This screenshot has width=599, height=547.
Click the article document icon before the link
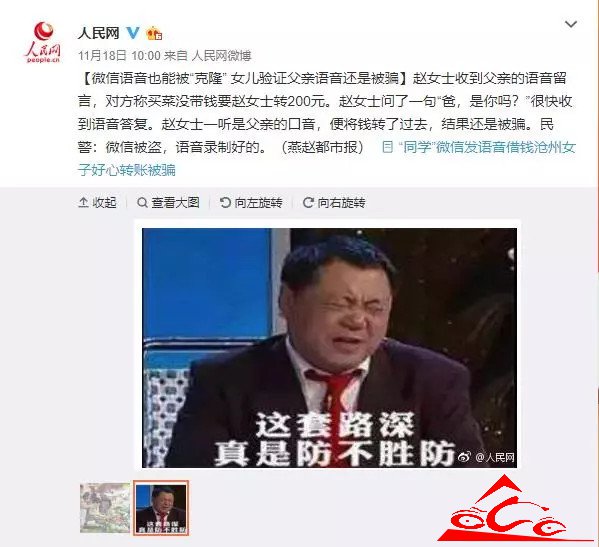point(387,147)
